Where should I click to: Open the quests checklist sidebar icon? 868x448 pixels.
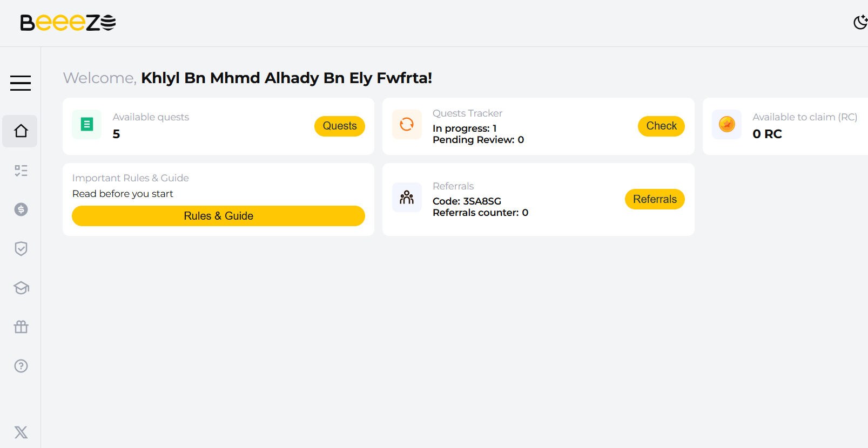(21, 171)
